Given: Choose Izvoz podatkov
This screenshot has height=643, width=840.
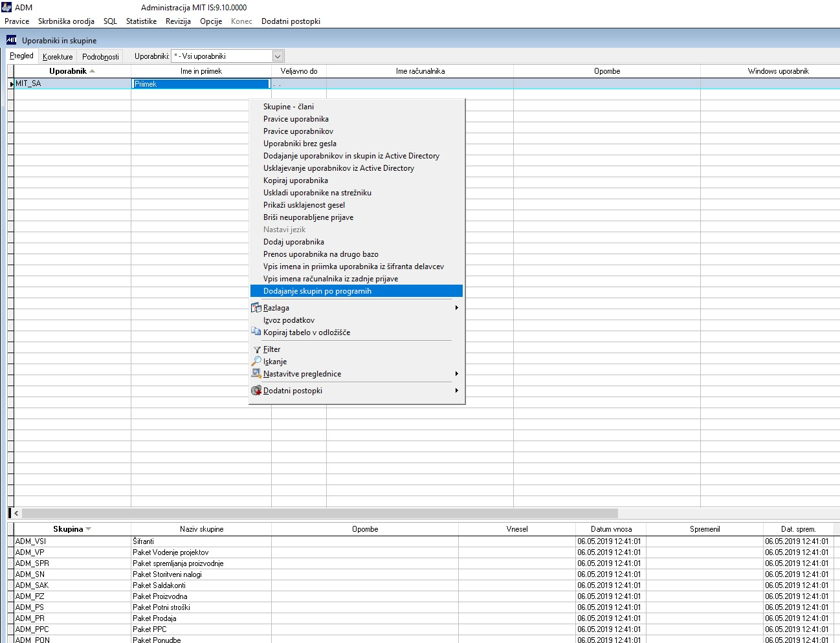Looking at the screenshot, I should [357, 320].
